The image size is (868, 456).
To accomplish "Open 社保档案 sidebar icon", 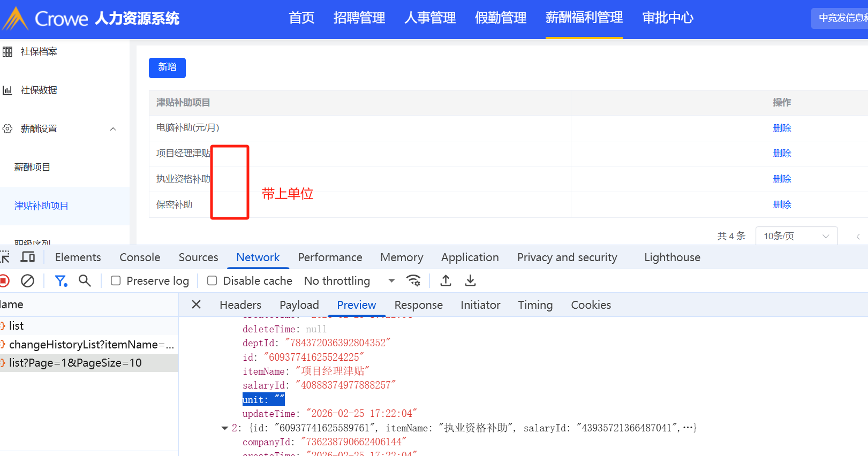I will coord(7,52).
